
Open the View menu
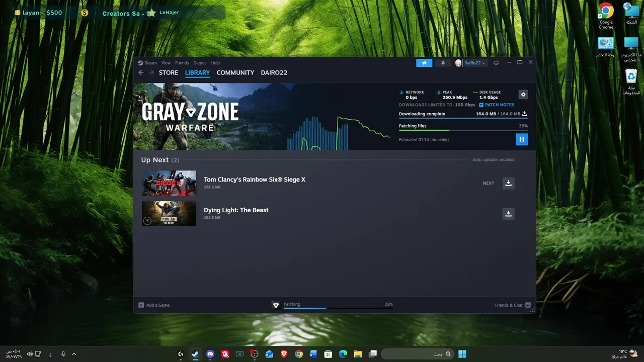click(166, 63)
